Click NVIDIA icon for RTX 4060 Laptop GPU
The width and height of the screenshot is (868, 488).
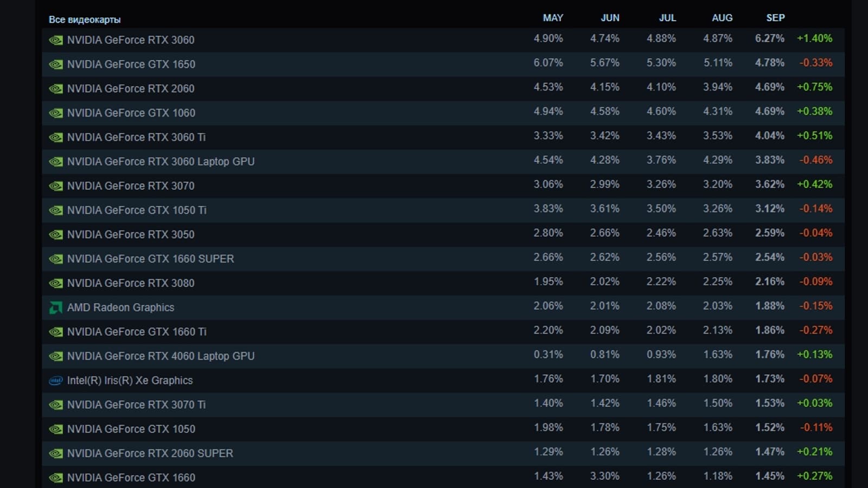coord(56,356)
